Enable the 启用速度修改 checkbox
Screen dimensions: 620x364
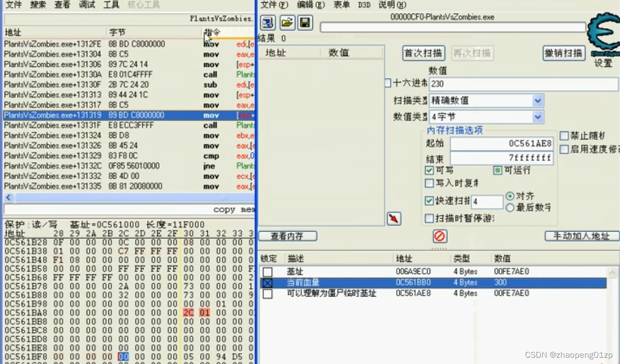coord(564,149)
